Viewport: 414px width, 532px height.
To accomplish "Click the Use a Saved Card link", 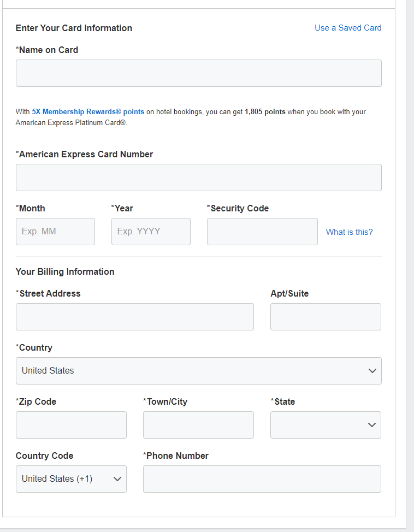I will coord(348,28).
